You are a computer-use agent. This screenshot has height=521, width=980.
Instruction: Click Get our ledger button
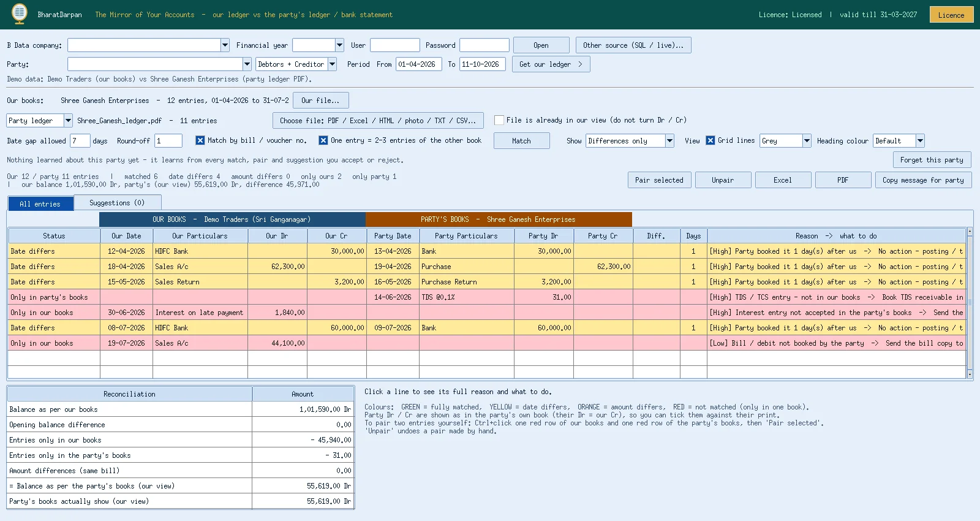pos(551,64)
